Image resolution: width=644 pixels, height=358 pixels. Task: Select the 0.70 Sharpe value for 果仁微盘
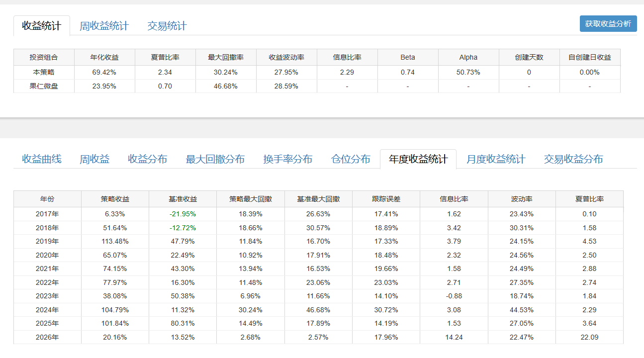(x=165, y=86)
